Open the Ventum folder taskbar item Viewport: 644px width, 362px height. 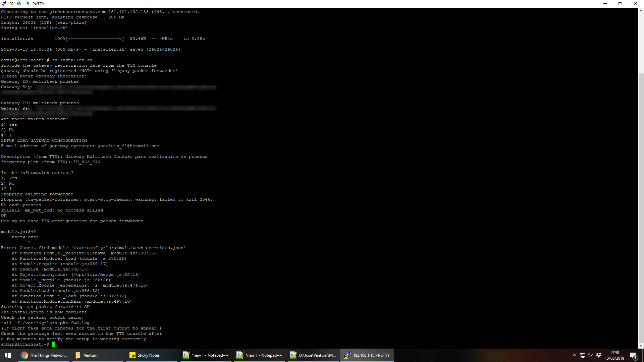97,355
